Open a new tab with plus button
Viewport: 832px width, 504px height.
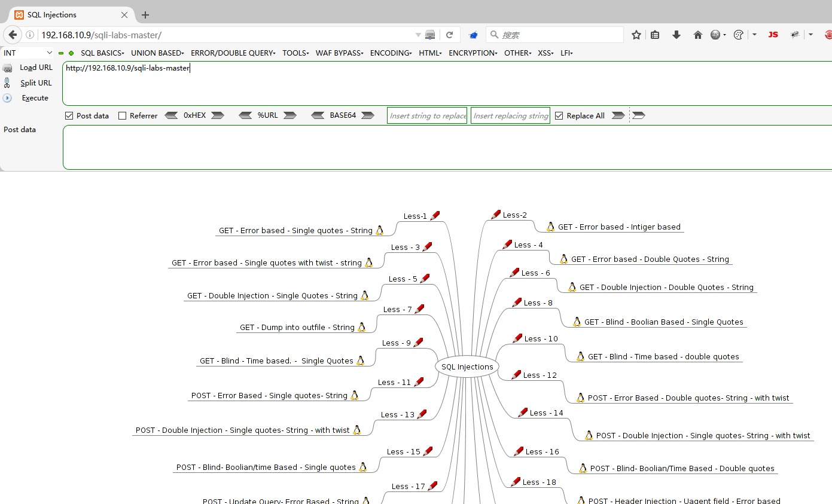145,15
